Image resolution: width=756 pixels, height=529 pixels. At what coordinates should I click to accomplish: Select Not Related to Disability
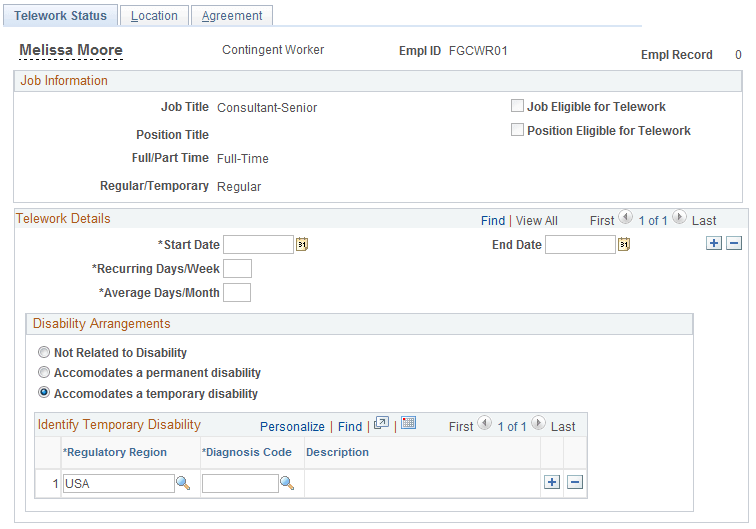(43, 353)
